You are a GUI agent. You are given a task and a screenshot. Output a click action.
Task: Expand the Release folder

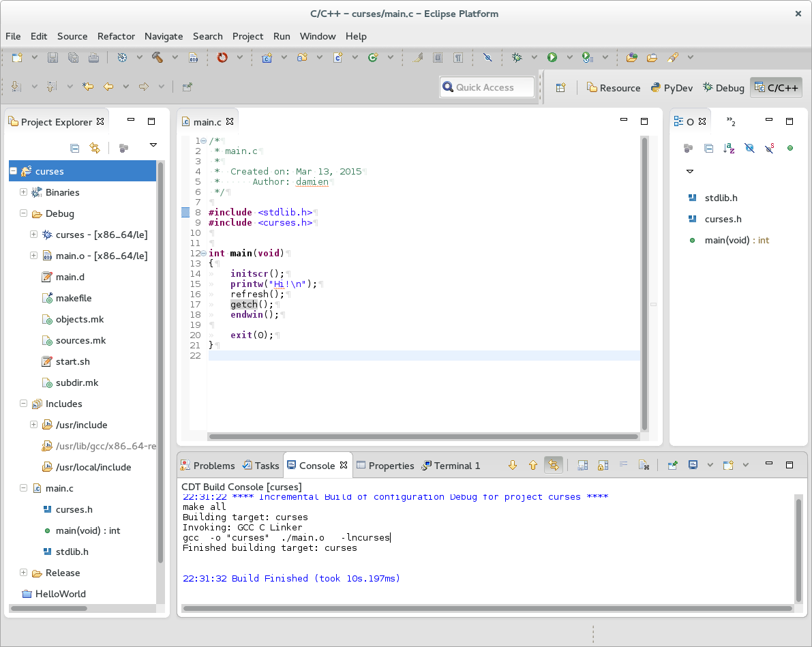point(23,573)
